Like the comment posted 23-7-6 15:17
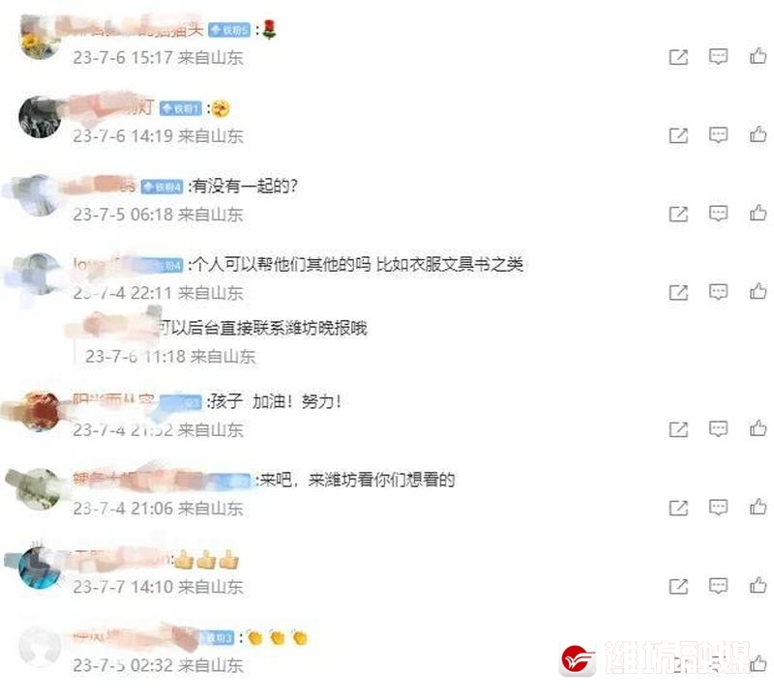Screen dimensions: 774x700 coord(759,56)
